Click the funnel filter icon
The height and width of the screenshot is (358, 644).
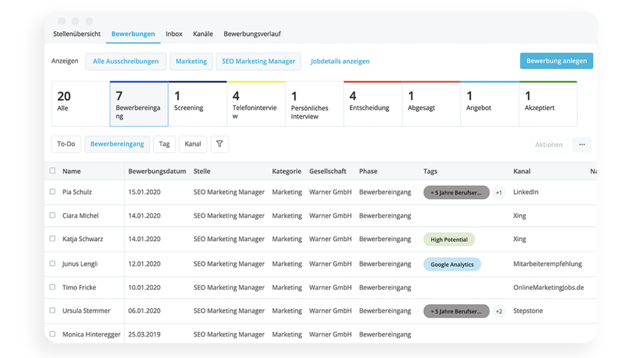[x=219, y=144]
